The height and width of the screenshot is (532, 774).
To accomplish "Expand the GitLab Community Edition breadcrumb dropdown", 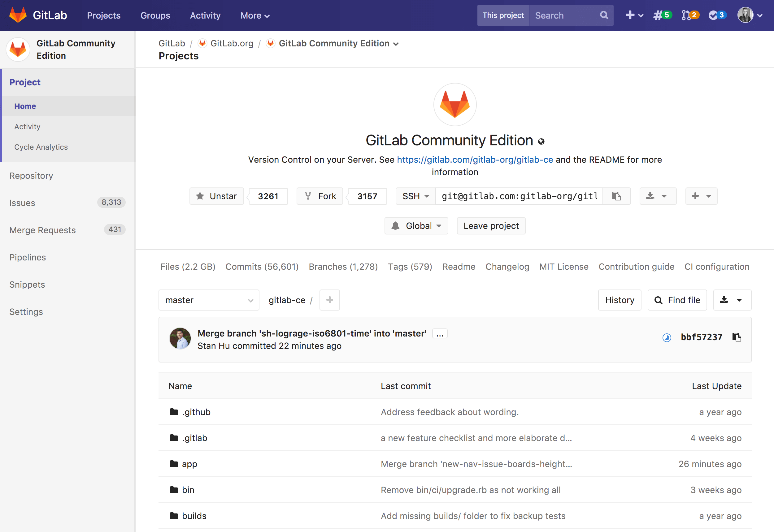I will (x=398, y=43).
